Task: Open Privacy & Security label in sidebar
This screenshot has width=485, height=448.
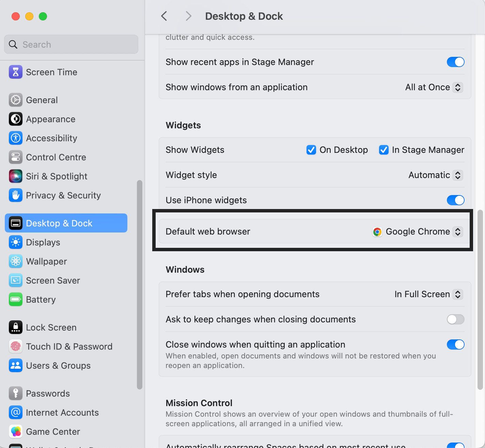Action: [x=64, y=195]
